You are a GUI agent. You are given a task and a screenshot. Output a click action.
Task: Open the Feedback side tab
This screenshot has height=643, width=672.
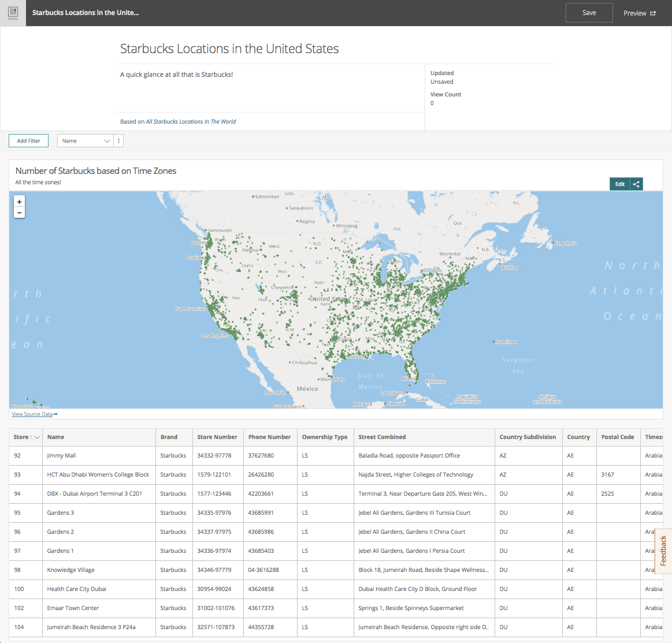663,551
